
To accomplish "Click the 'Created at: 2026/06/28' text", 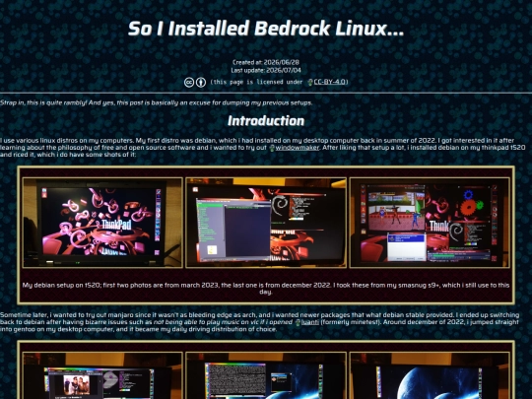I will [266, 62].
